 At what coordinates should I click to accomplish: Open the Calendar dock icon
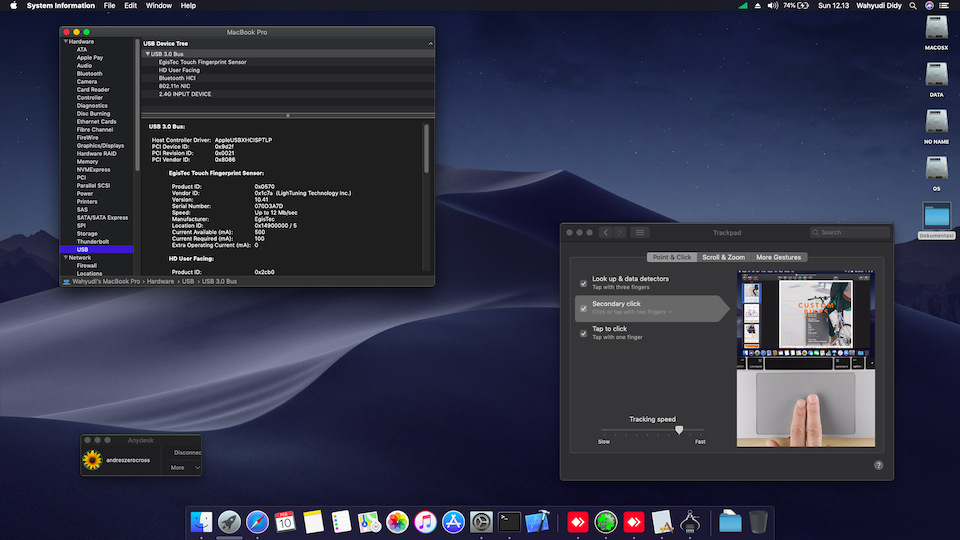click(x=285, y=522)
